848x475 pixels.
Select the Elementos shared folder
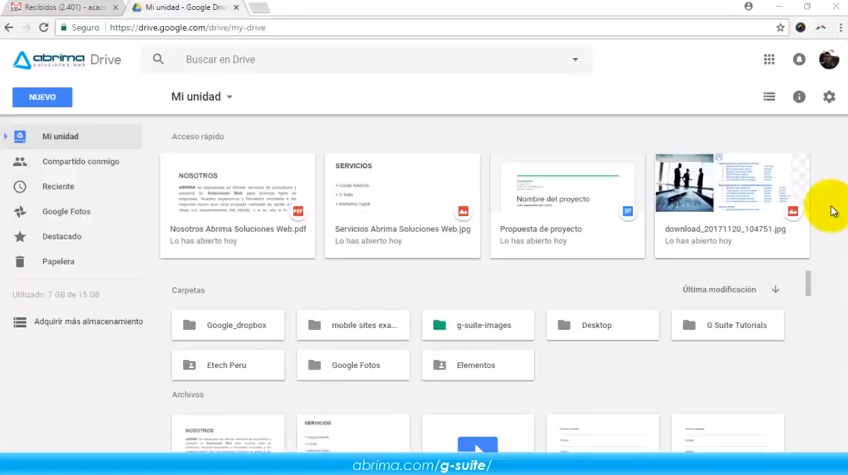pos(478,365)
